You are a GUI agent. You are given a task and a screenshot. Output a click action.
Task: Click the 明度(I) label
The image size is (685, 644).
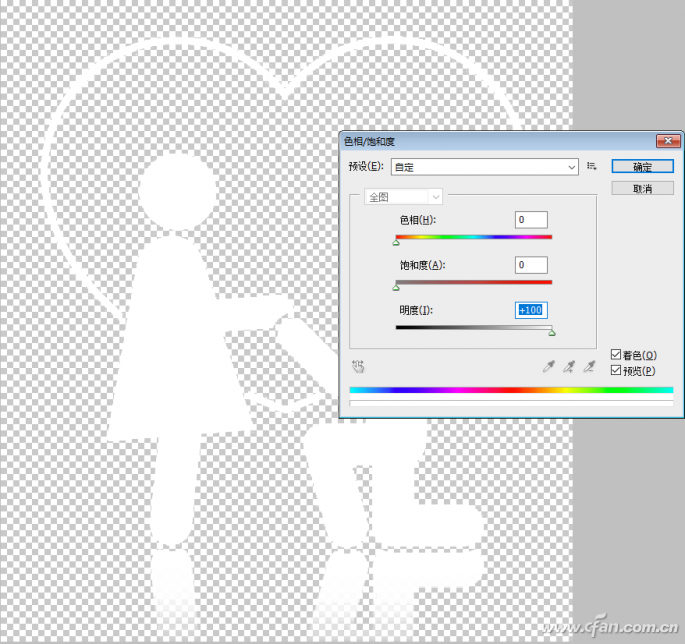(416, 310)
